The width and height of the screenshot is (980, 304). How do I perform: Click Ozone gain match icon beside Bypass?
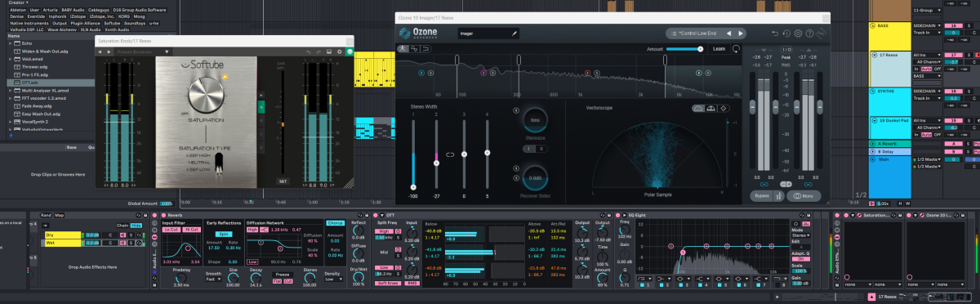pos(780,195)
